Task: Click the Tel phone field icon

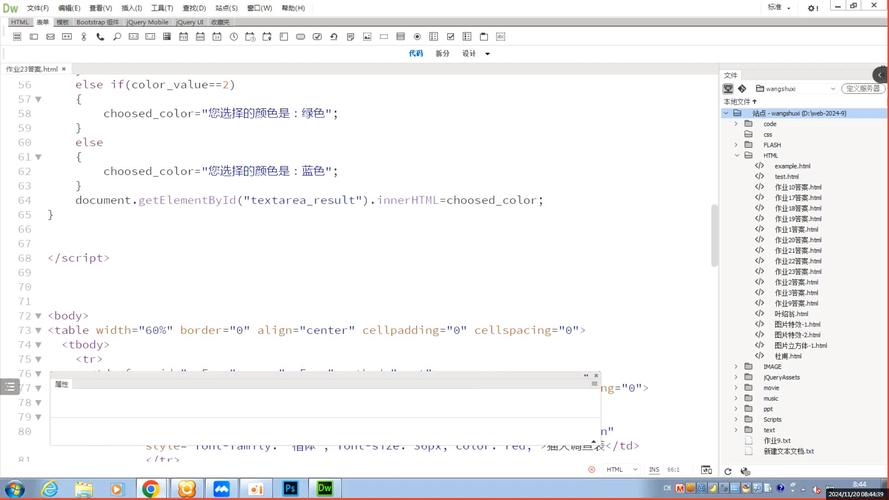Action: [x=100, y=36]
